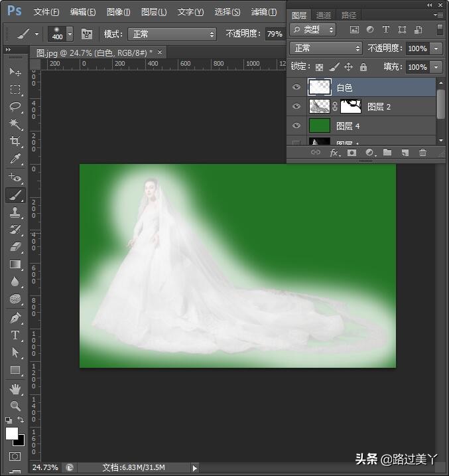Toggle Quick Mask mode
Screen dimensions: 449x476
(15, 456)
